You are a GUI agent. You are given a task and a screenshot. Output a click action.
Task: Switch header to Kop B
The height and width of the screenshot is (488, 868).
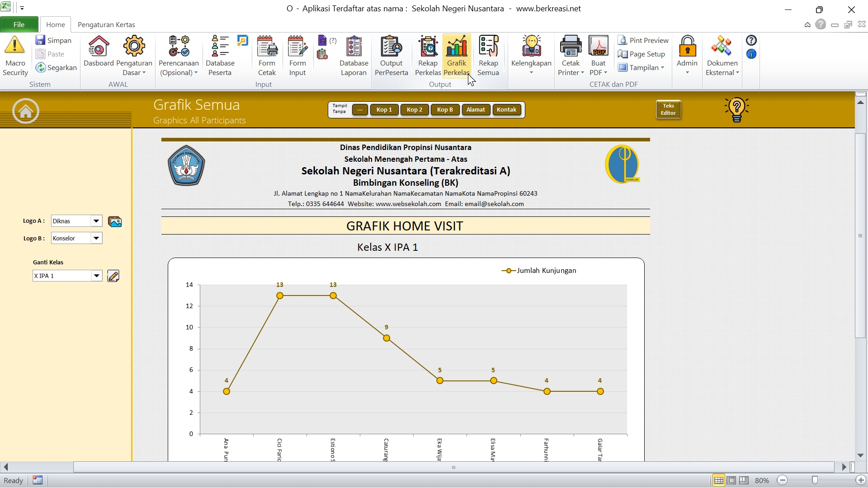444,110
